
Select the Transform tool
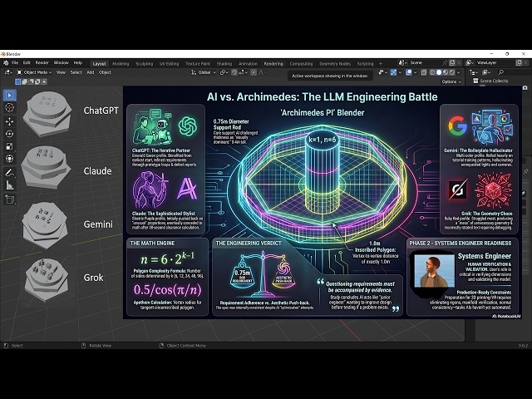(9, 159)
